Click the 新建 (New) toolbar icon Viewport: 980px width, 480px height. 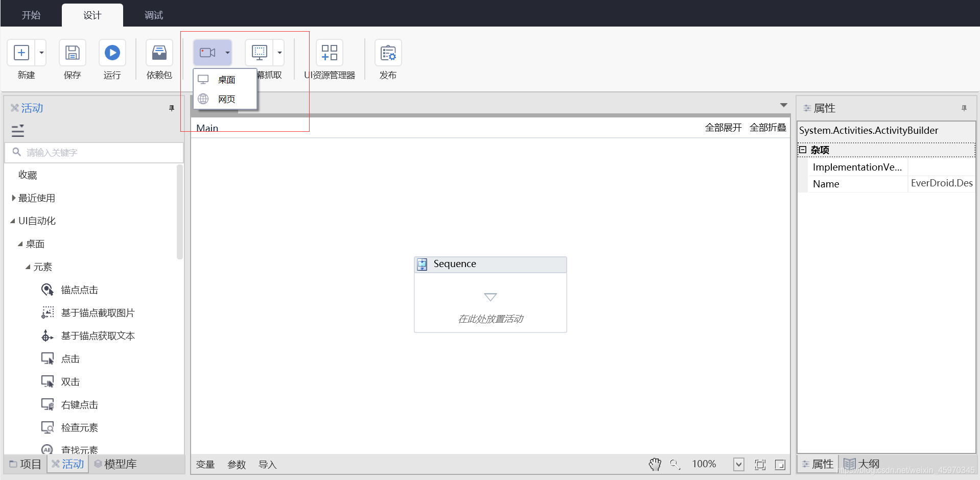[21, 53]
